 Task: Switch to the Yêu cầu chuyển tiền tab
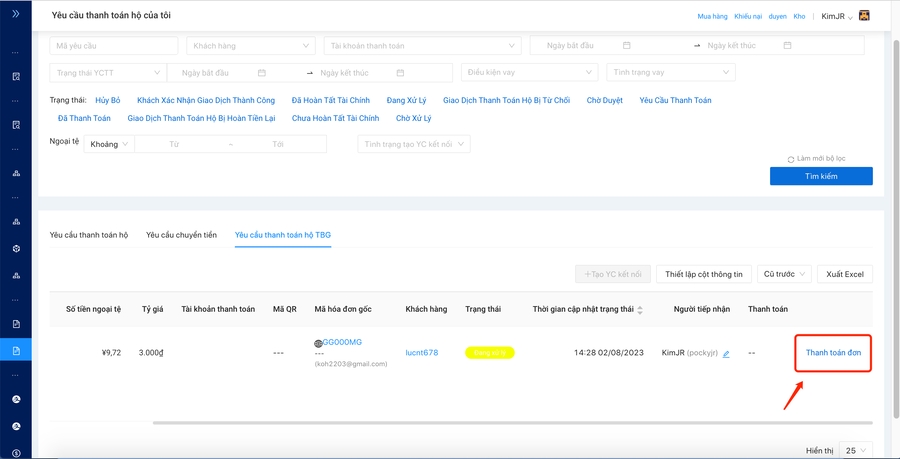pyautogui.click(x=181, y=235)
